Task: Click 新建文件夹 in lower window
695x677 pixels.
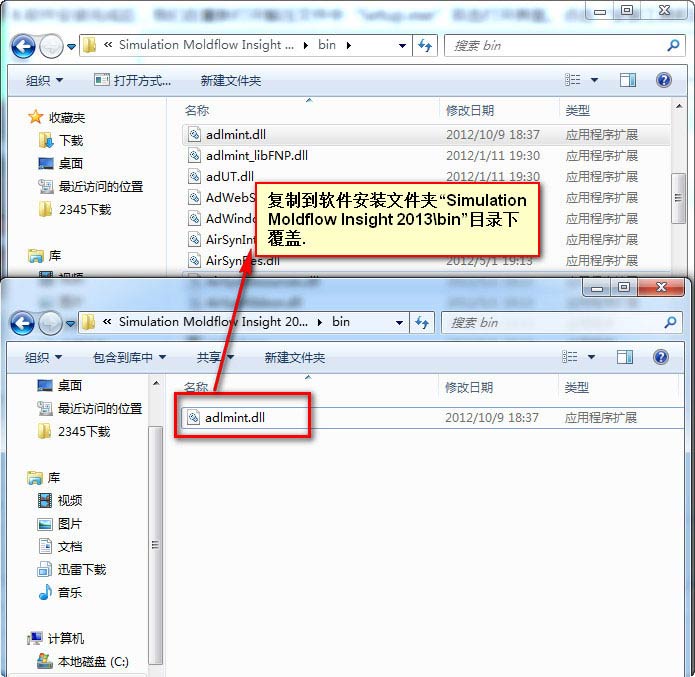Action: [294, 357]
